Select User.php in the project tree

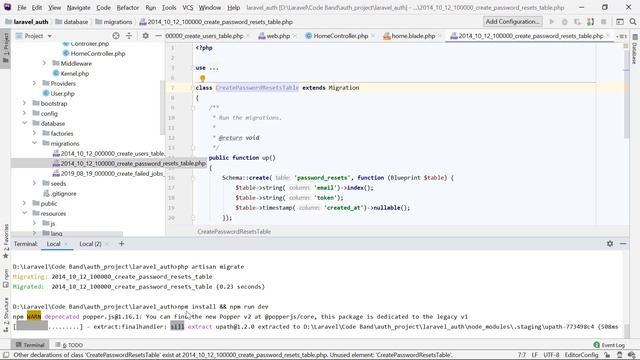62,93
